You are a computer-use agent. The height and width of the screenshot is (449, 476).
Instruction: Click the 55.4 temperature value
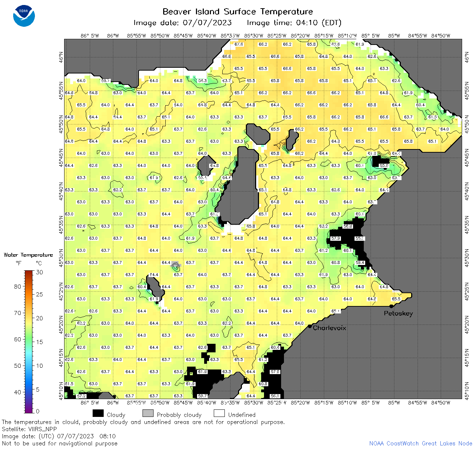(202, 178)
